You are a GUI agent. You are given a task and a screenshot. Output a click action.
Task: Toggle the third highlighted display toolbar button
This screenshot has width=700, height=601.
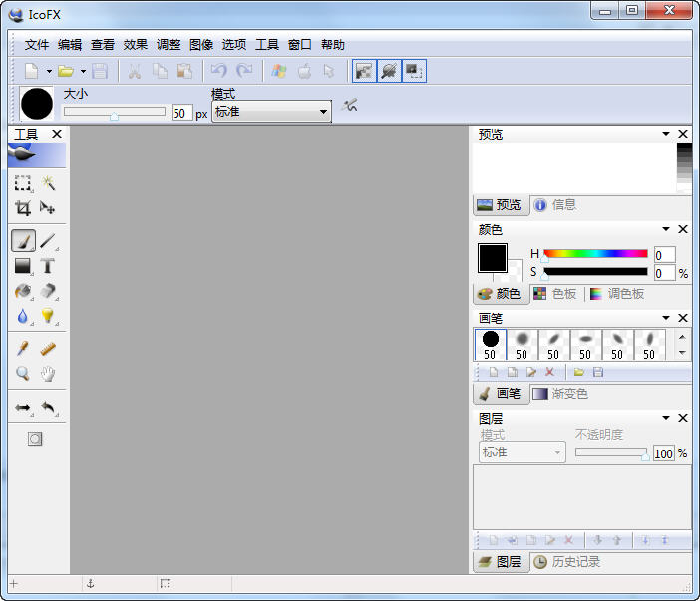414,71
